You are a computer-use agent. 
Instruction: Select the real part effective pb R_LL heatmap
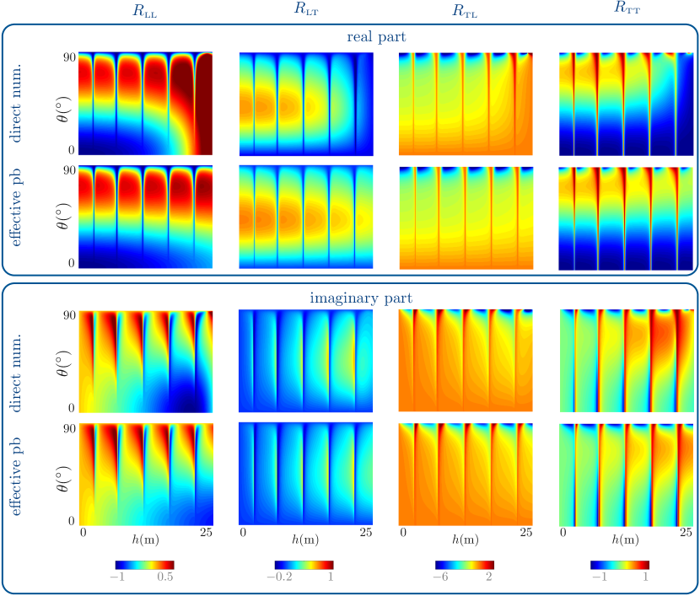tap(146, 217)
